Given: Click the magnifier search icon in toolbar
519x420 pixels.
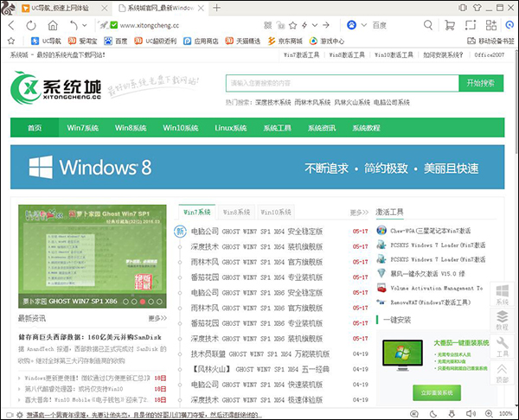Looking at the screenshot, I should 428,25.
